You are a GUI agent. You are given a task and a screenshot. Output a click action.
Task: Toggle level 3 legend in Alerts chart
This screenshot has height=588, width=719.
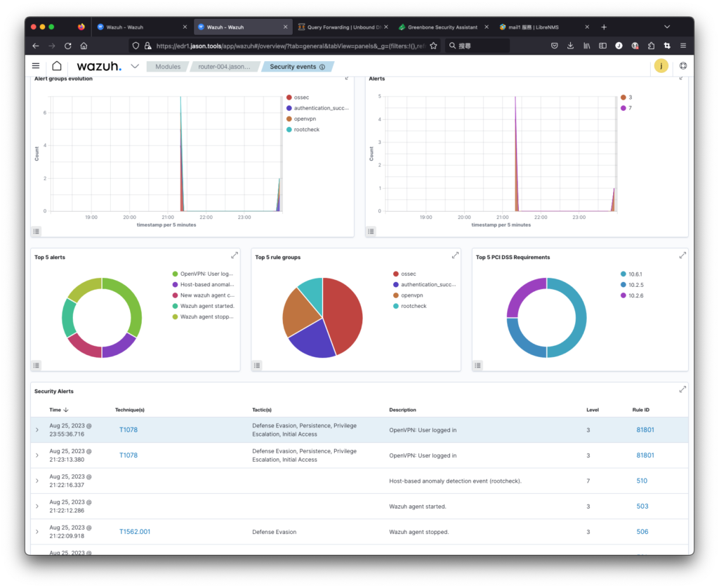tap(626, 97)
